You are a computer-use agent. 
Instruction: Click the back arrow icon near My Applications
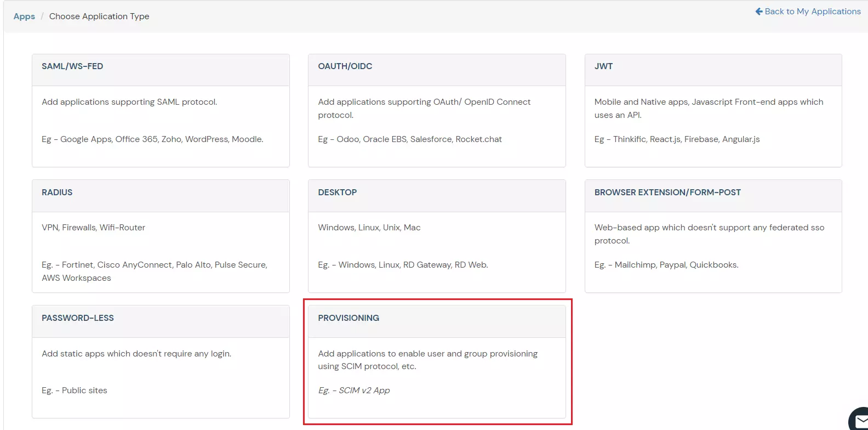[758, 12]
